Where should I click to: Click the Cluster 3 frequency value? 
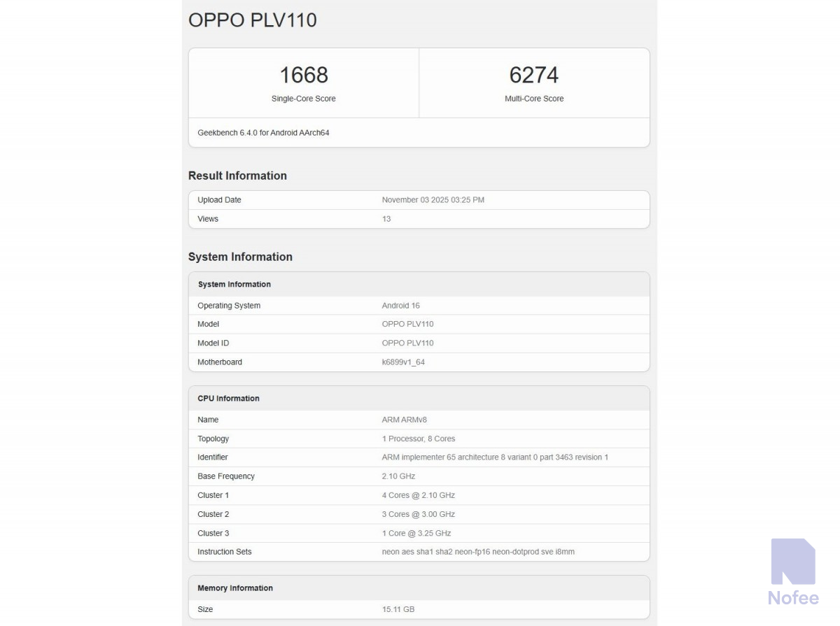pyautogui.click(x=416, y=533)
